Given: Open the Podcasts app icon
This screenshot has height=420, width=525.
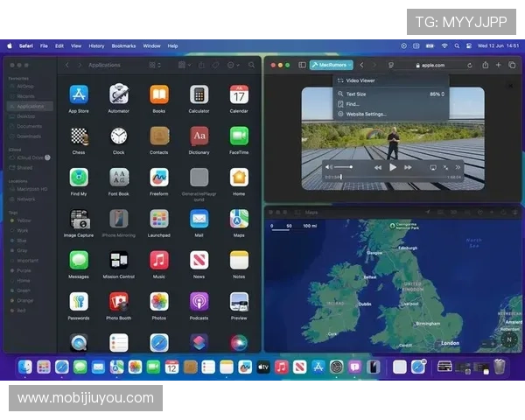Looking at the screenshot, I should click(x=199, y=302).
